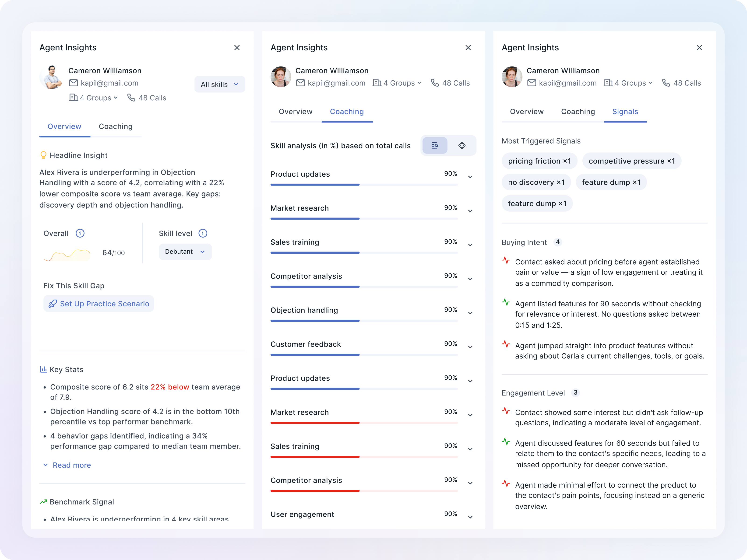747x560 pixels.
Task: Click the Benchmark Signal trend icon
Action: point(43,502)
